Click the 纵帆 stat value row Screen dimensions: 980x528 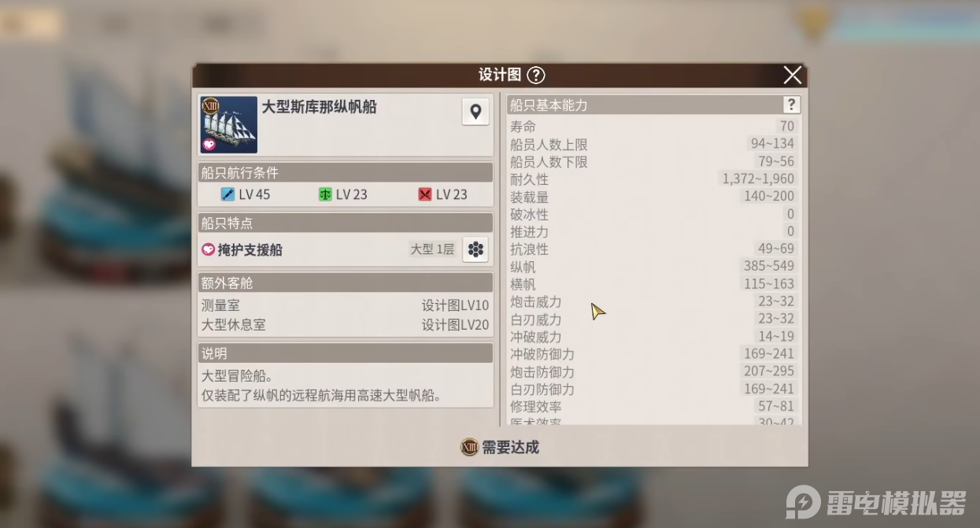coord(653,266)
